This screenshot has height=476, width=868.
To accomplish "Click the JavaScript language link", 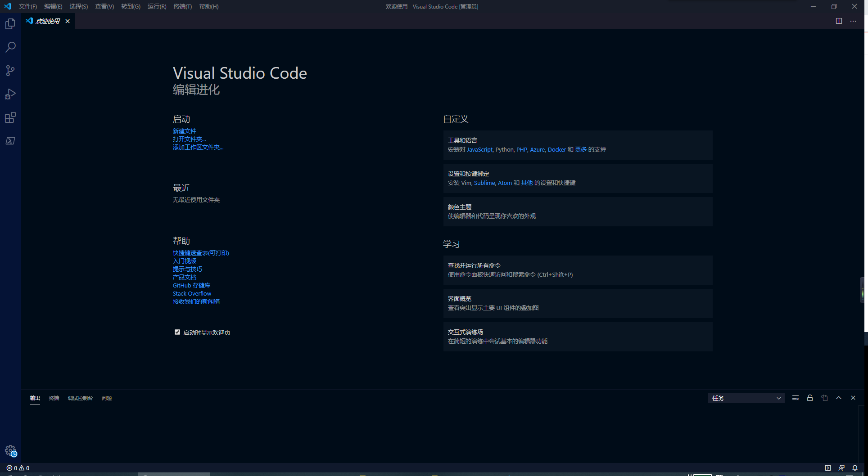I will pos(479,149).
